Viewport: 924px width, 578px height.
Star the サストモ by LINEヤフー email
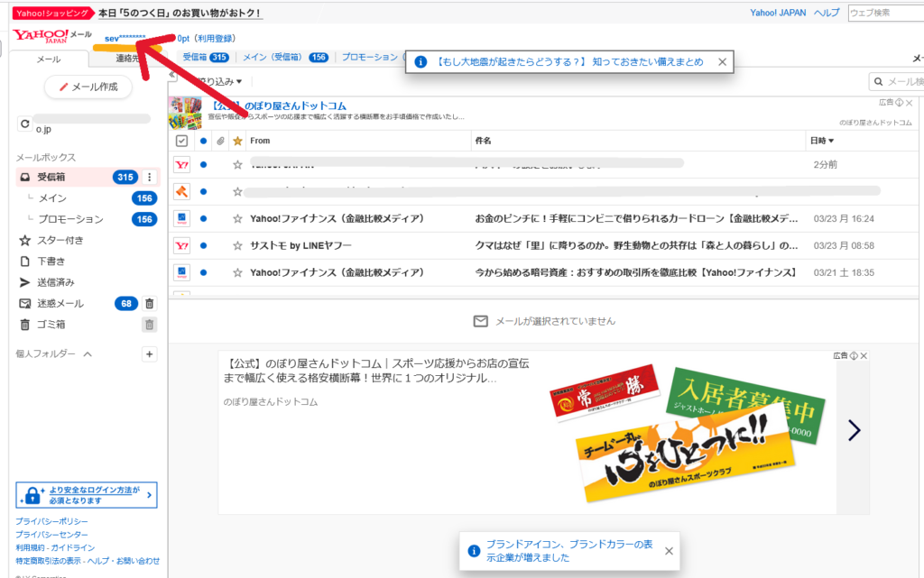[237, 245]
